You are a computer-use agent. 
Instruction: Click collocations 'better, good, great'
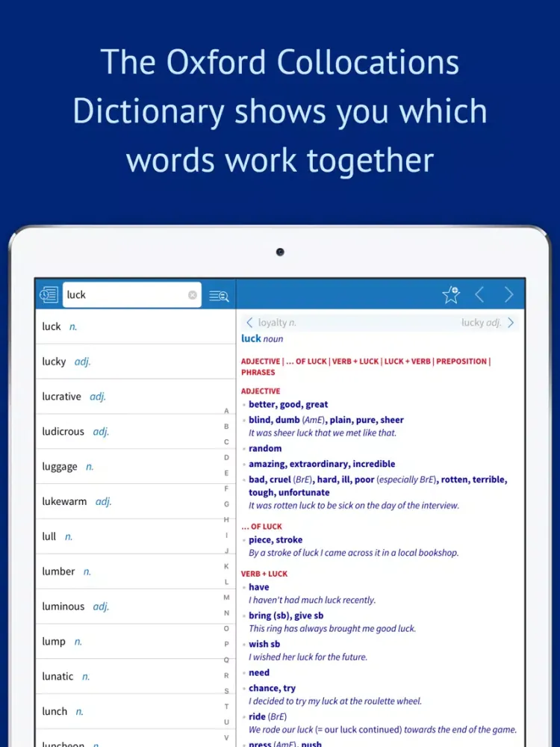tap(288, 404)
